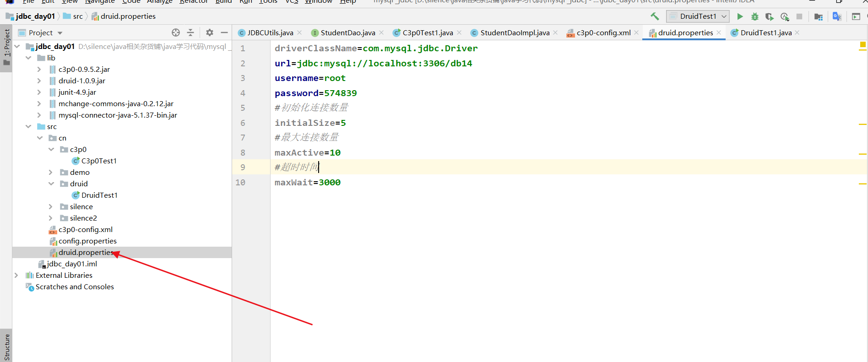Click the silence package in tree
Viewport: 868px width, 362px height.
[x=81, y=206]
